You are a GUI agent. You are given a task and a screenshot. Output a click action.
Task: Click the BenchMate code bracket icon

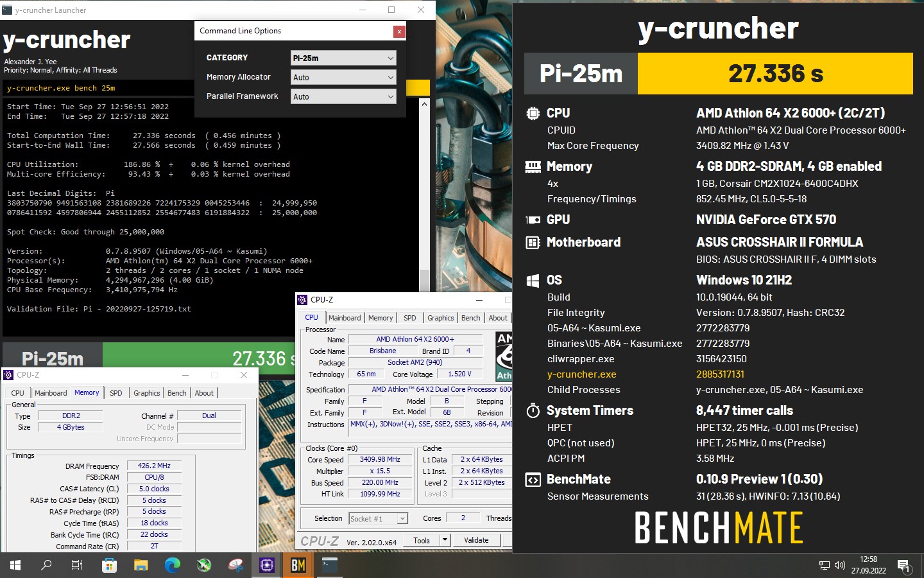pyautogui.click(x=533, y=479)
